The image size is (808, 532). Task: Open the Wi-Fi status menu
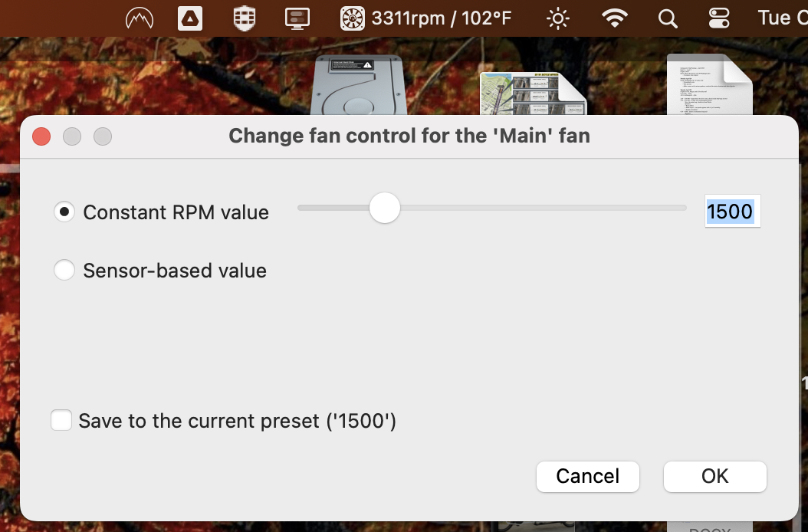[613, 18]
